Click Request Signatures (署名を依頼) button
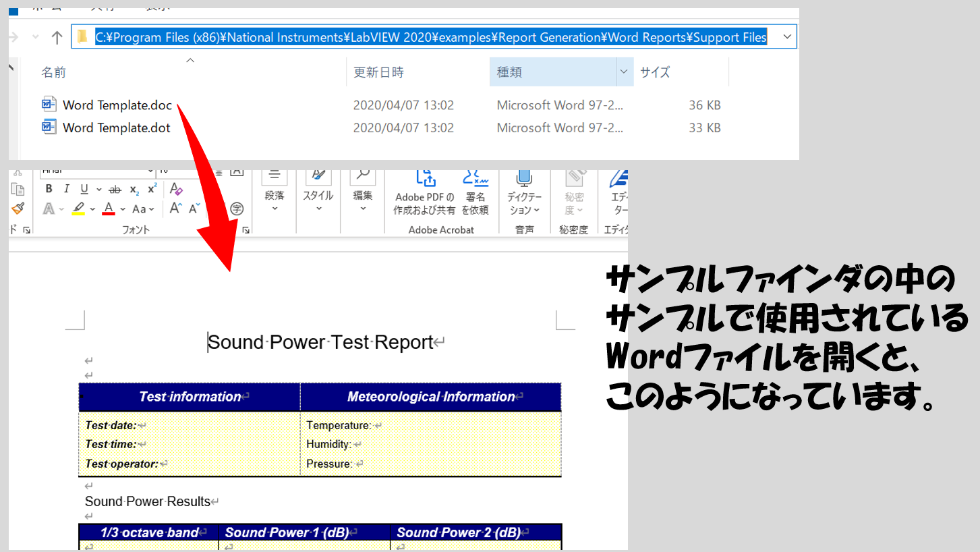 tap(475, 193)
